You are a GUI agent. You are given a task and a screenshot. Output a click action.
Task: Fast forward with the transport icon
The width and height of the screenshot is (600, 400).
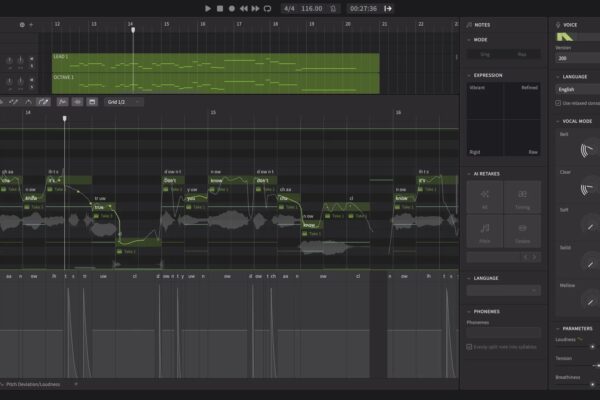click(x=255, y=8)
